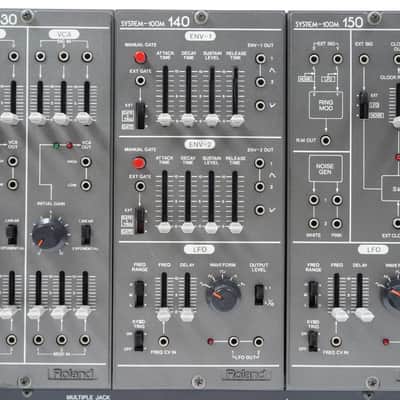
Task: Grab the ENV-2 Sustain Level slider cap
Action: [x=211, y=228]
